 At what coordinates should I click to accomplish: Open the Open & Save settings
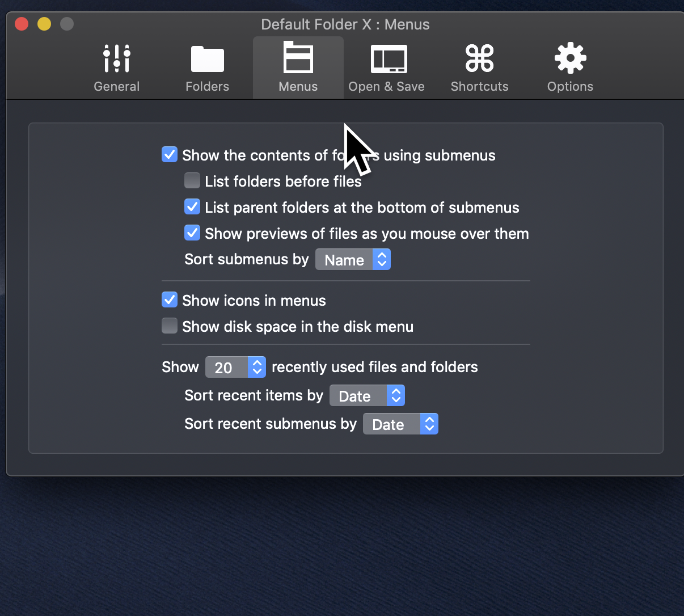coord(387,68)
